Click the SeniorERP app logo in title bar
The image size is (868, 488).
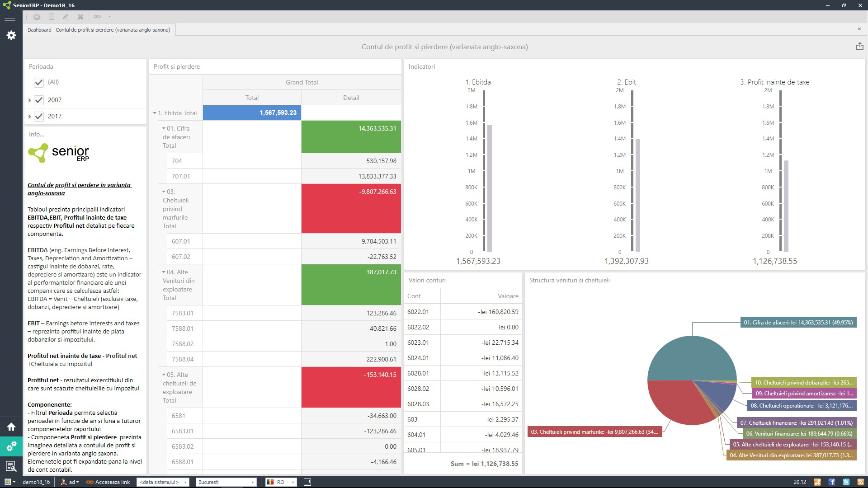click(6, 5)
